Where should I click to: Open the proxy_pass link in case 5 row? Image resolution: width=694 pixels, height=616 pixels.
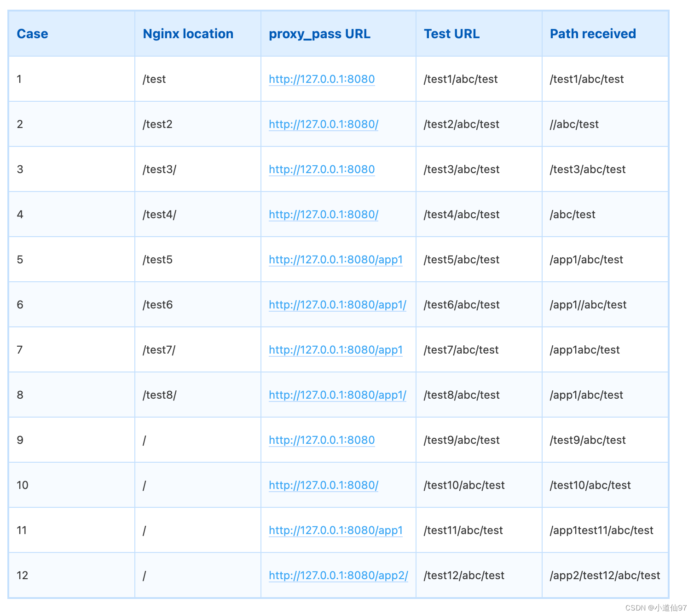click(x=336, y=260)
